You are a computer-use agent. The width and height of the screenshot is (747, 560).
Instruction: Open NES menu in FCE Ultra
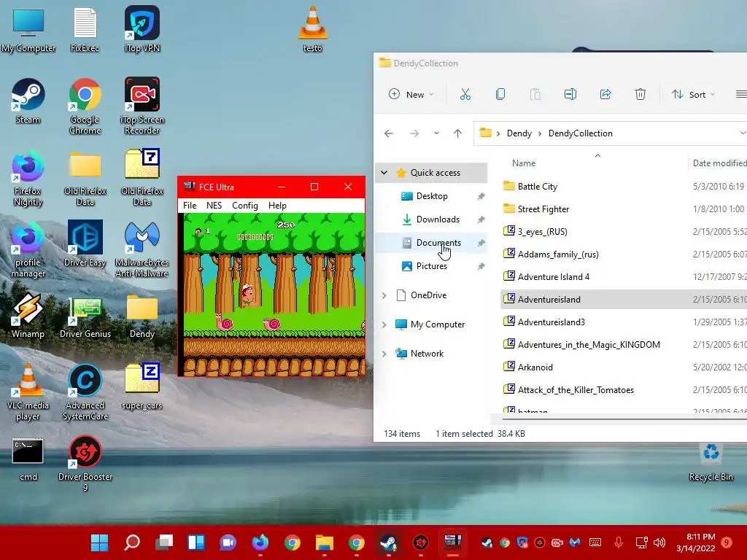pyautogui.click(x=214, y=205)
